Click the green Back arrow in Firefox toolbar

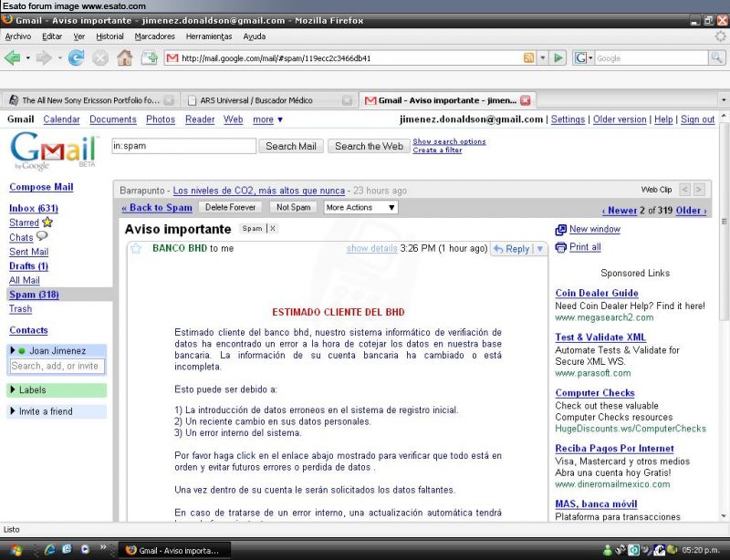click(x=13, y=58)
